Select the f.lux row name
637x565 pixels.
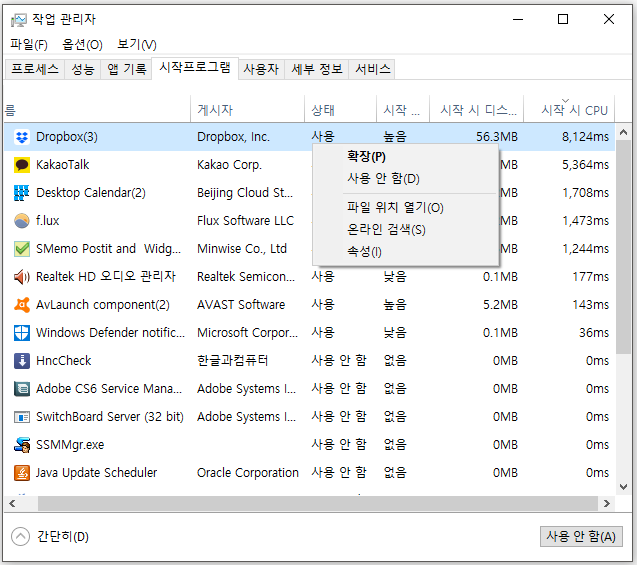(48, 221)
